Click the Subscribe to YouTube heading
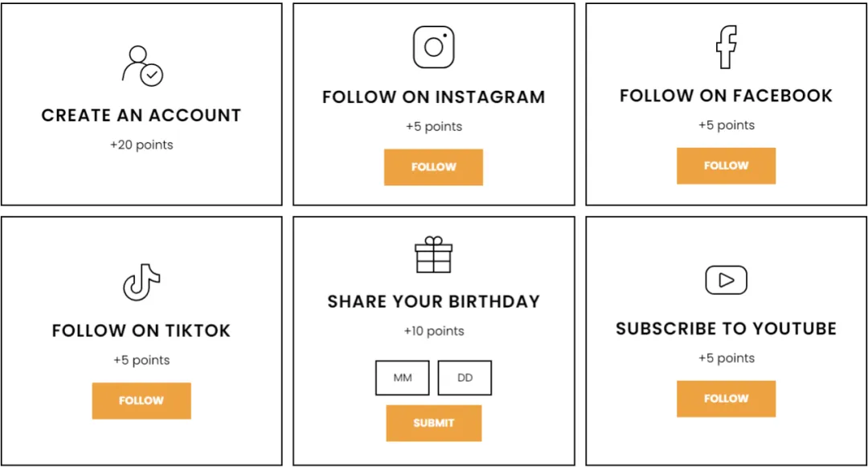 [x=726, y=329]
